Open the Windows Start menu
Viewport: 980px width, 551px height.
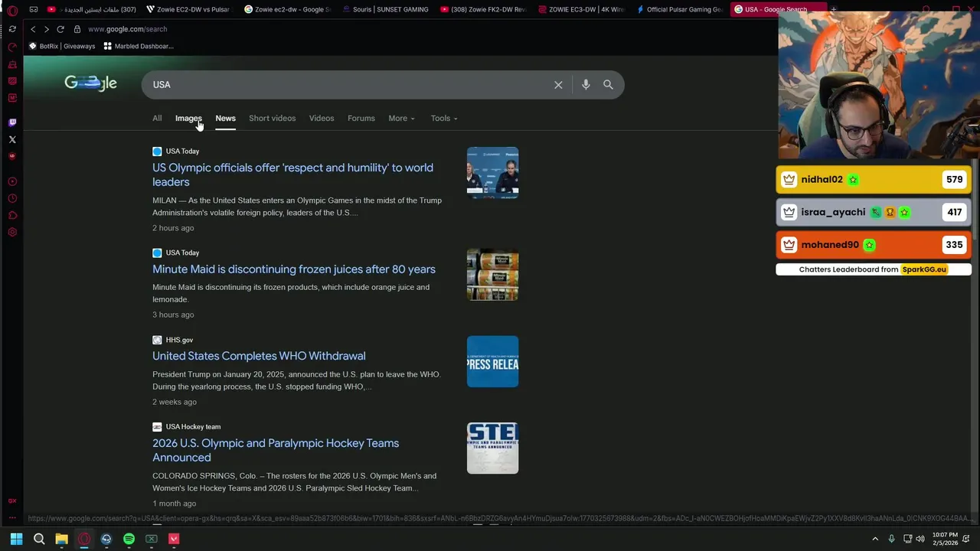(16, 539)
